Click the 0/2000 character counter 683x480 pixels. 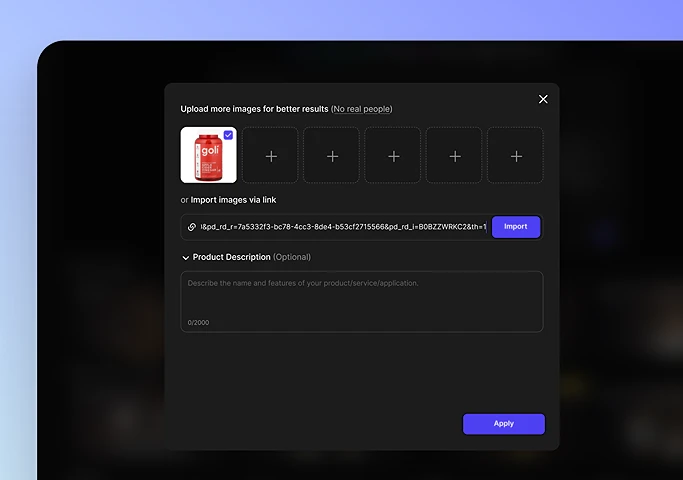tap(199, 322)
